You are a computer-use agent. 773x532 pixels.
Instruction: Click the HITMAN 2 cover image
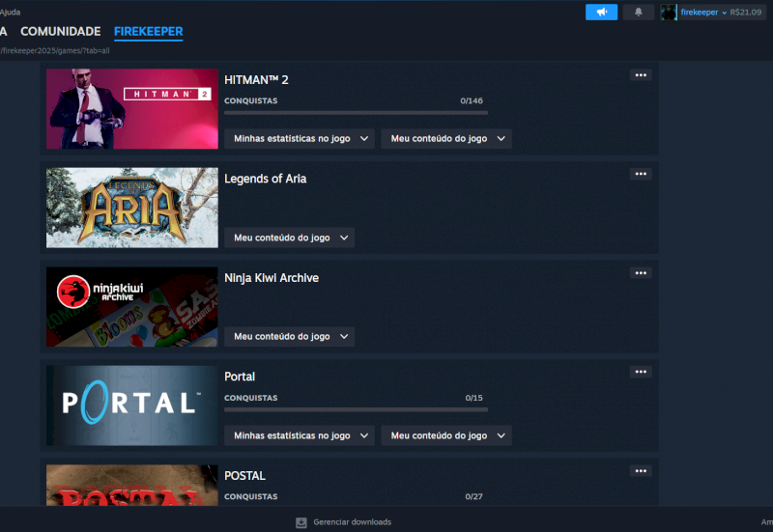point(132,109)
